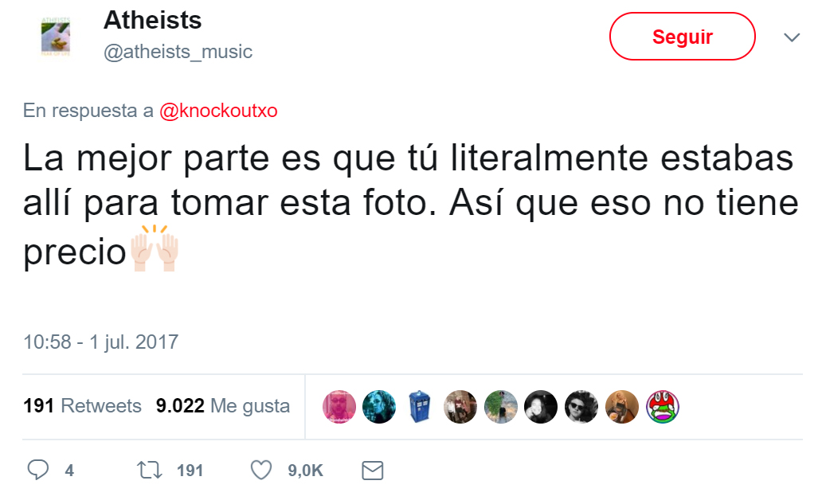Follow the account with Seguir button
The image size is (822, 504).
(682, 37)
